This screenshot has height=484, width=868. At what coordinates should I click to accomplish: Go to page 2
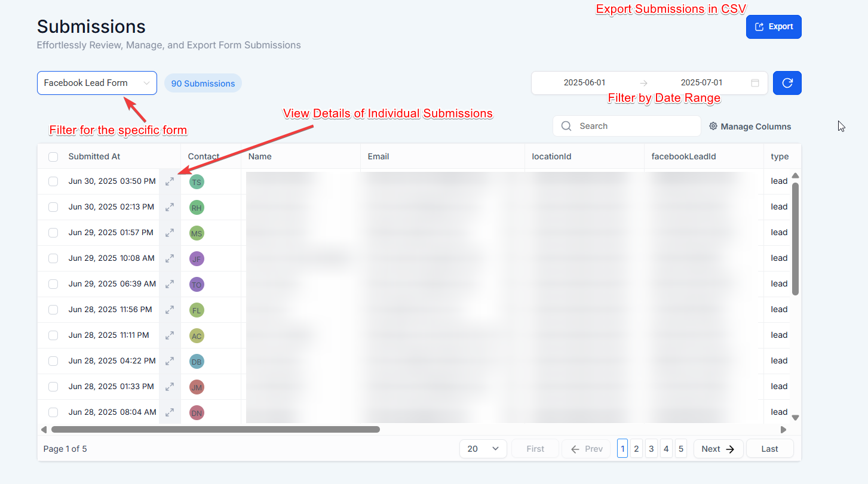(x=637, y=449)
